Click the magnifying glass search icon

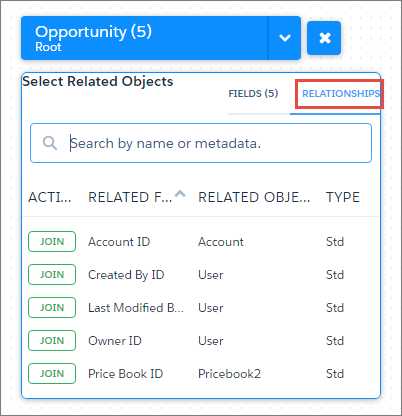click(50, 143)
